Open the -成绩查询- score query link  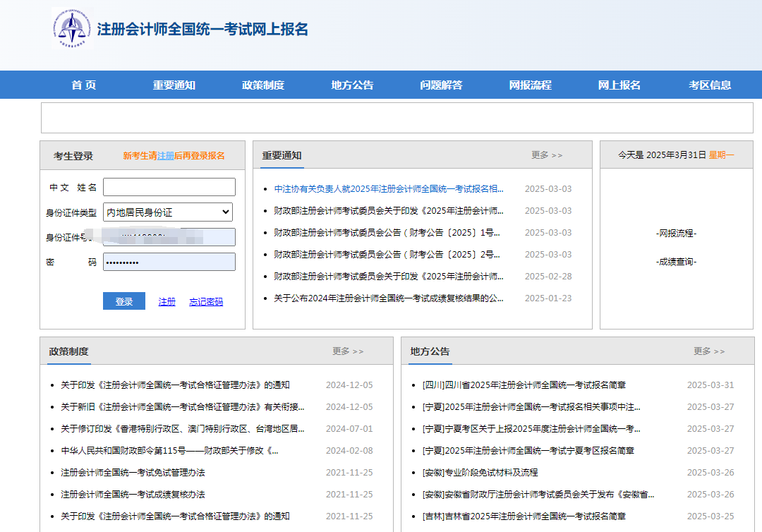675,261
